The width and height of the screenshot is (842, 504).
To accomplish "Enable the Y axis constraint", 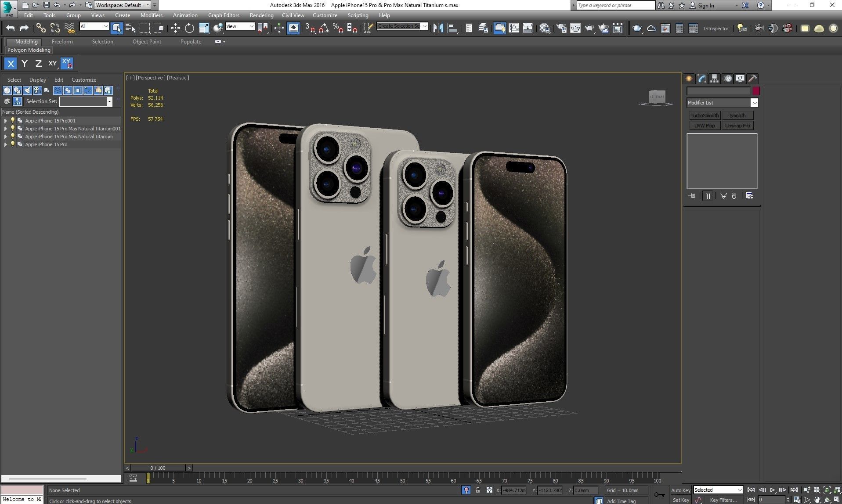I will coord(25,64).
